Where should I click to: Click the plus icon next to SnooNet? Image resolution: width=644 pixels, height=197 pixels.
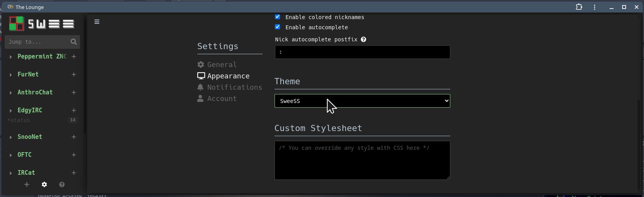point(74,137)
